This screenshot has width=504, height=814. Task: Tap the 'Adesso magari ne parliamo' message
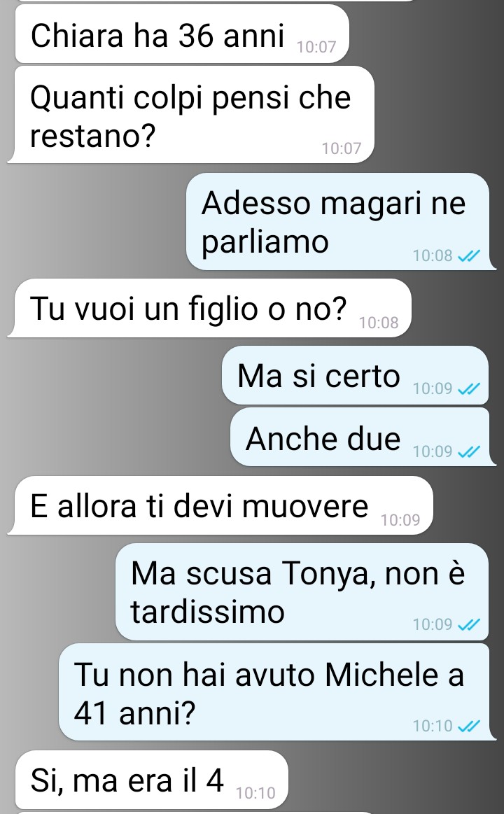(337, 222)
